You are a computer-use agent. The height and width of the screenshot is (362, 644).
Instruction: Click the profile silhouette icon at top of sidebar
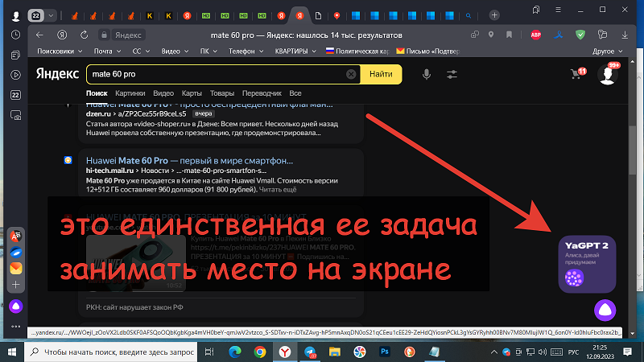click(x=15, y=15)
